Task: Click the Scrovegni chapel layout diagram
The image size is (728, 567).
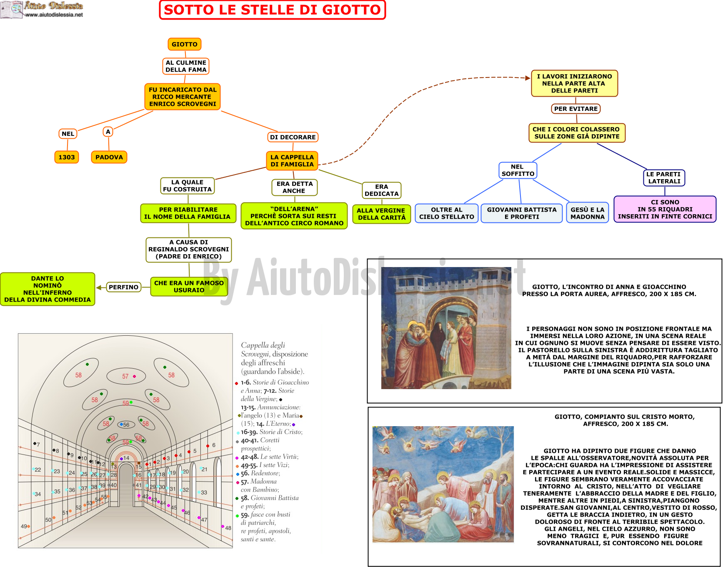Action: [125, 441]
